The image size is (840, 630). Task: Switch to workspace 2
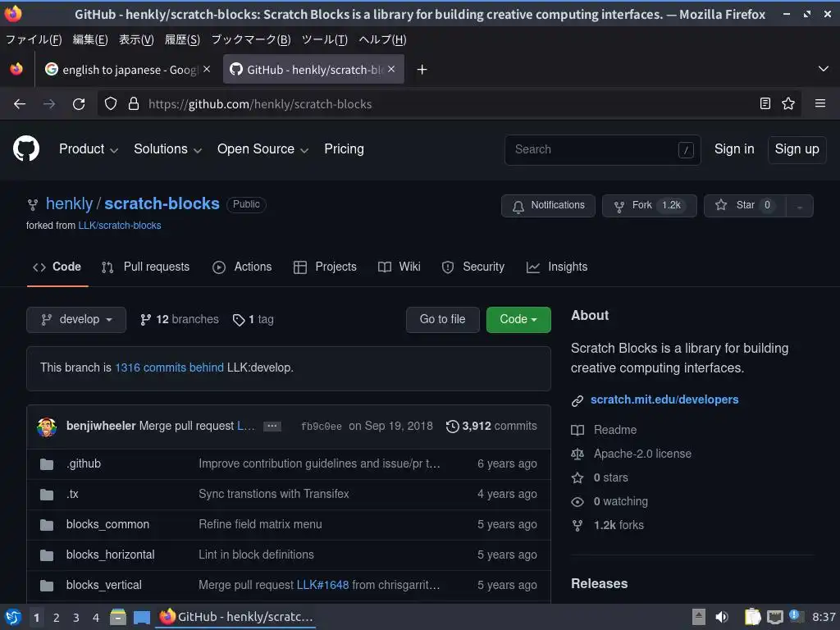(57, 618)
